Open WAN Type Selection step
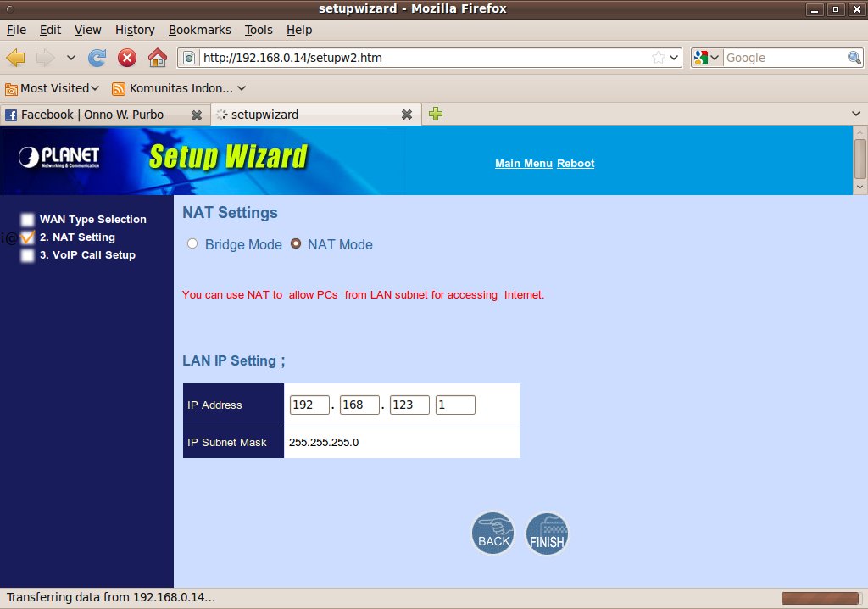The height and width of the screenshot is (609, 868). (93, 220)
